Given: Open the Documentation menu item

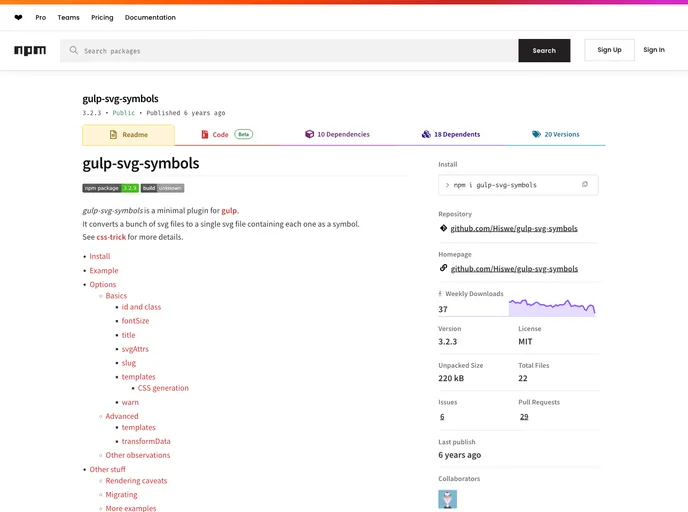Looking at the screenshot, I should point(150,18).
